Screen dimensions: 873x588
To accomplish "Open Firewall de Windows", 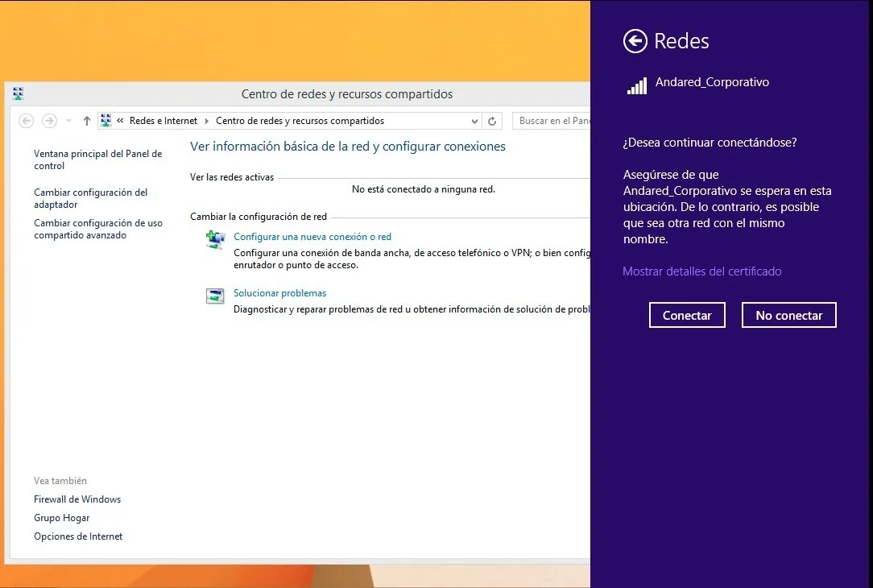I will (77, 499).
